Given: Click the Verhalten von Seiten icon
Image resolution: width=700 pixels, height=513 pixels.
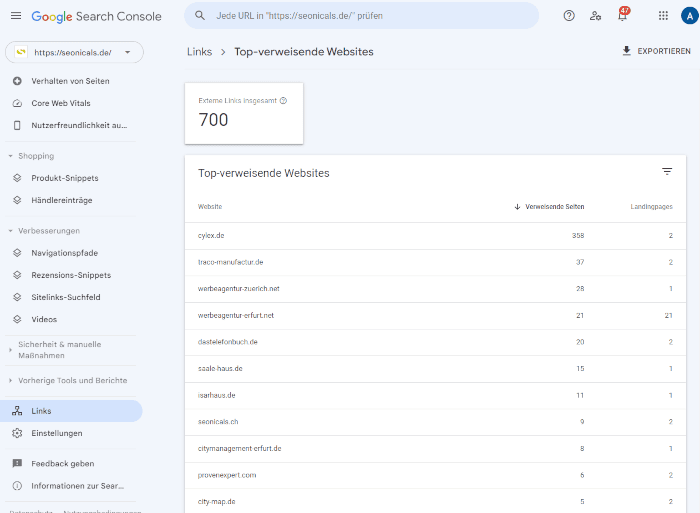Looking at the screenshot, I should (17, 81).
